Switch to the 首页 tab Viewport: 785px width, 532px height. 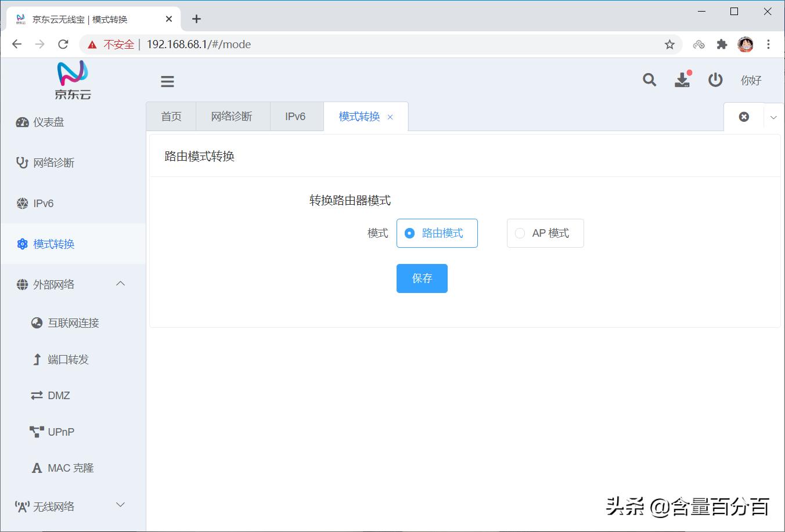pos(171,116)
